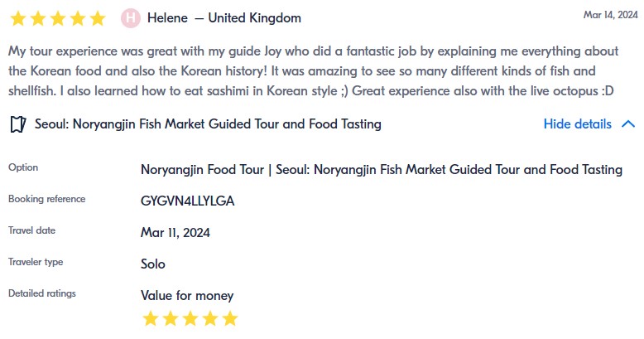
Task: Click the Hide details link
Action: click(x=577, y=124)
